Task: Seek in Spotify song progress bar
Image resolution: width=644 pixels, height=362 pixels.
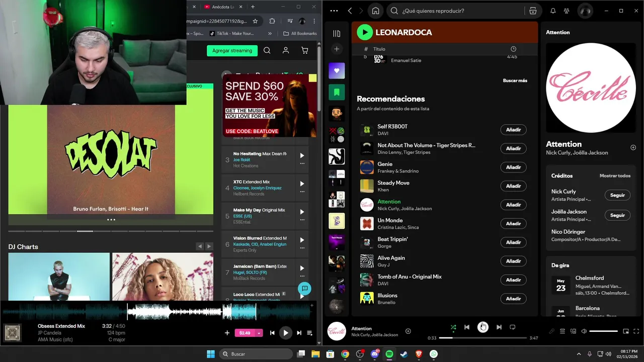Action: point(483,338)
